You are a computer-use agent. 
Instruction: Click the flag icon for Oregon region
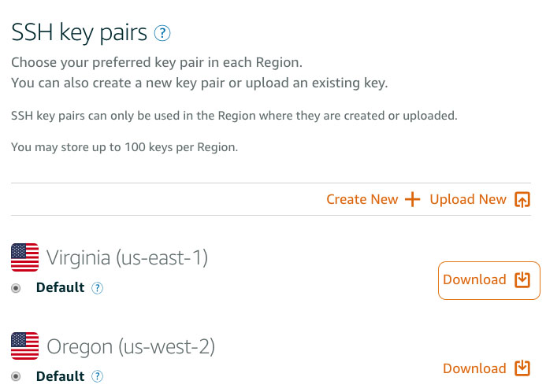coord(25,346)
